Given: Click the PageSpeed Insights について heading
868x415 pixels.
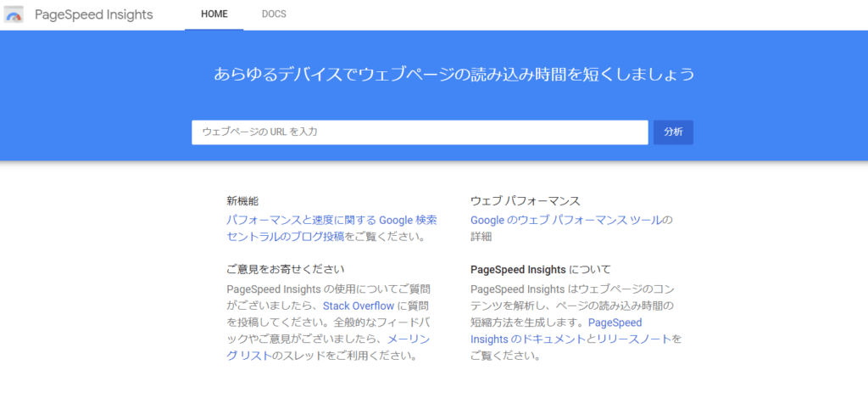Looking at the screenshot, I should pos(541,270).
